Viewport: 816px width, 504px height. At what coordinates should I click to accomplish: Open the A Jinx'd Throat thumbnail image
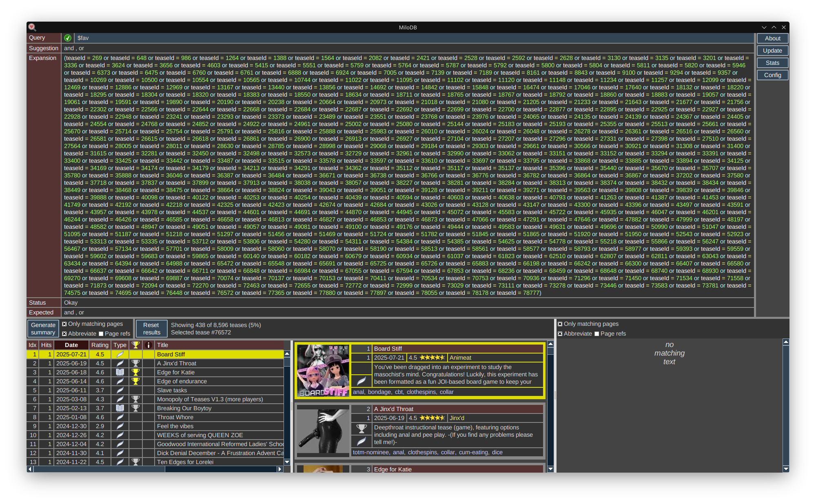(323, 431)
